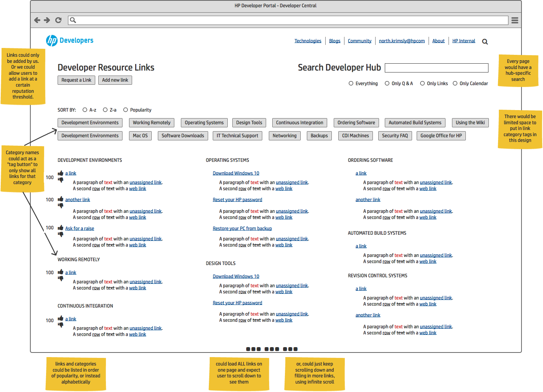Thumbs up 'a link' under Development Environments
Image resolution: width=543 pixels, height=392 pixels.
click(x=61, y=173)
